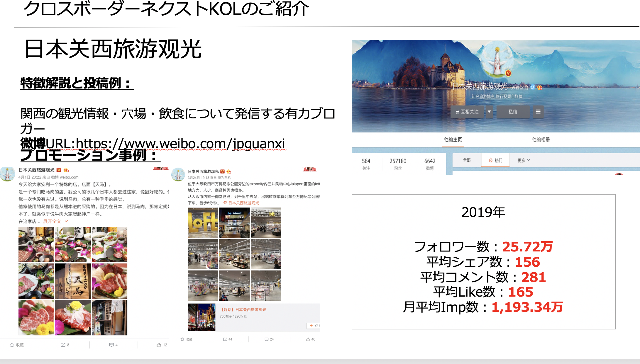Switch to the 他的相册 tab
Viewport: 640px width, 364px height.
541,140
